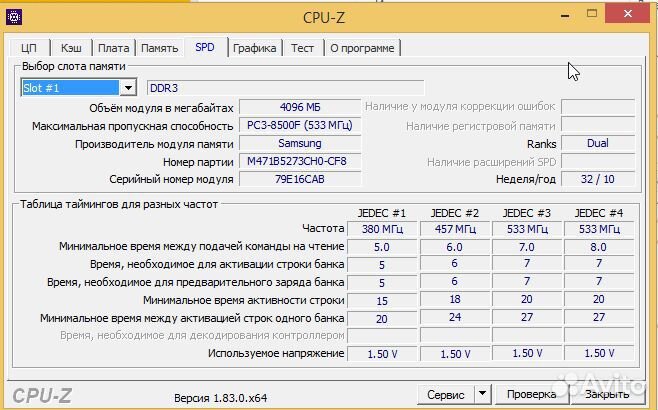Open the Графика tab
This screenshot has width=658, height=410.
pyautogui.click(x=254, y=48)
